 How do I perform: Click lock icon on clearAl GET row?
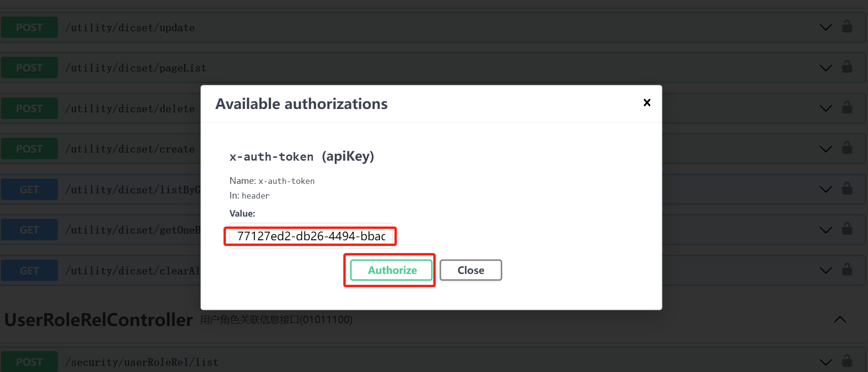click(x=847, y=270)
